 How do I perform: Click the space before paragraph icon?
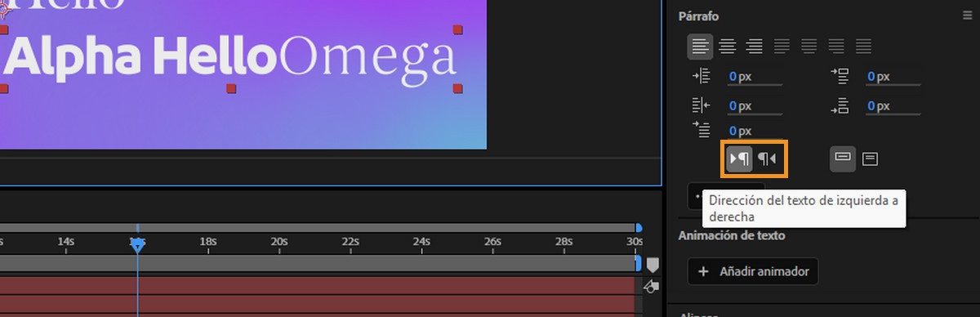(840, 77)
